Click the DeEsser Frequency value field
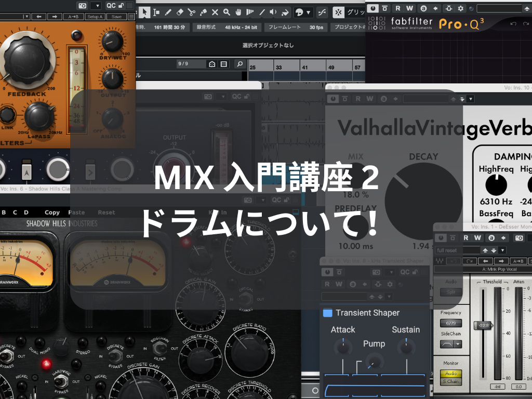Screen dimensions: 532x399 click(450, 323)
